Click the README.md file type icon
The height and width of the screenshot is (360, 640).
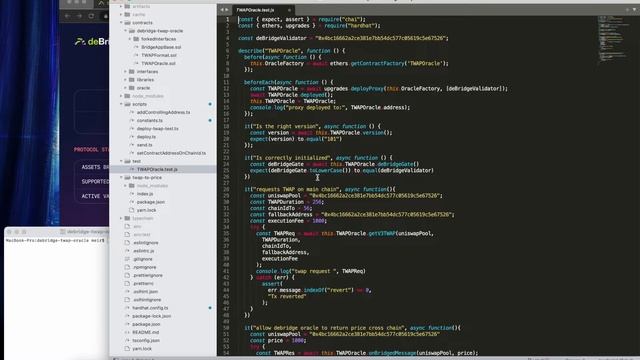tap(127, 333)
